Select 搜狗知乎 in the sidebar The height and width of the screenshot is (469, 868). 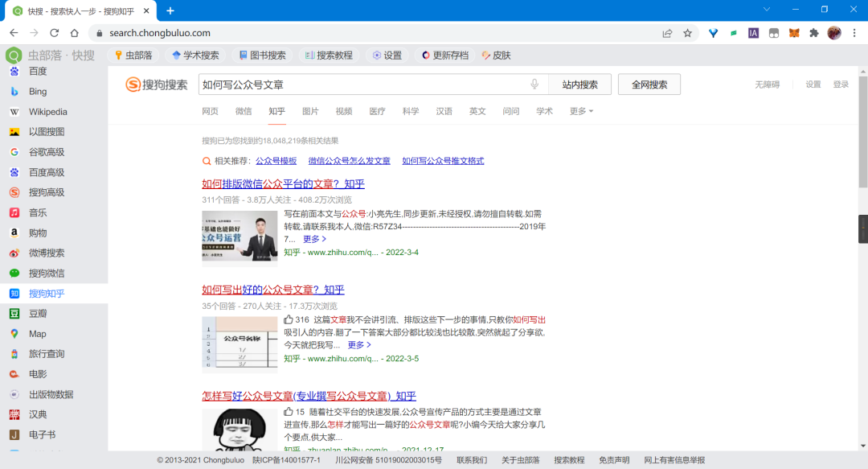click(54, 294)
